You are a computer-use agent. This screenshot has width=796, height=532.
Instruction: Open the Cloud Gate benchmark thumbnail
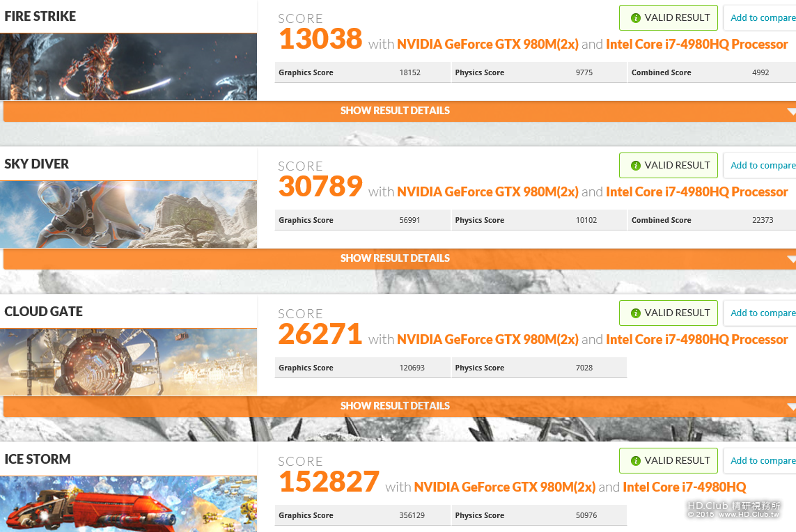point(128,362)
